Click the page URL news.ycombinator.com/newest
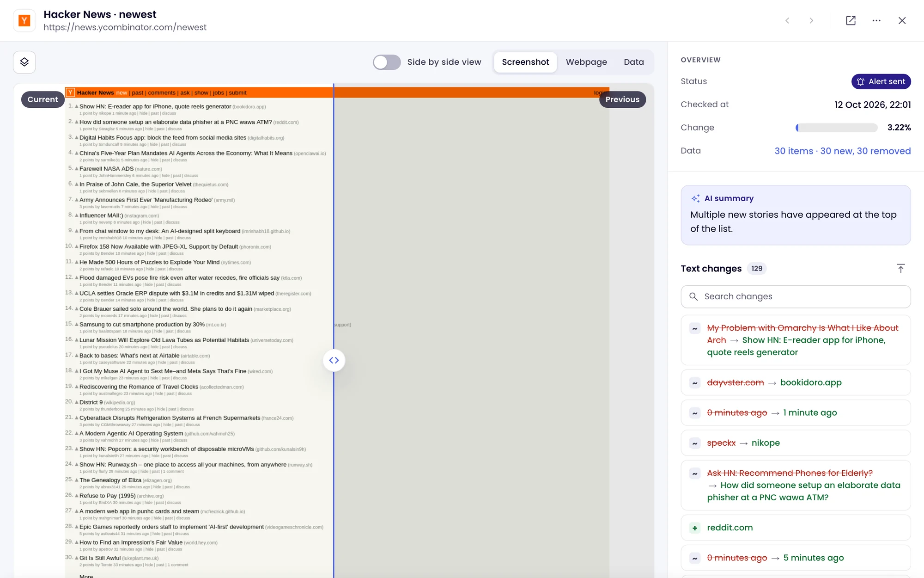The height and width of the screenshot is (578, 924). point(125,27)
